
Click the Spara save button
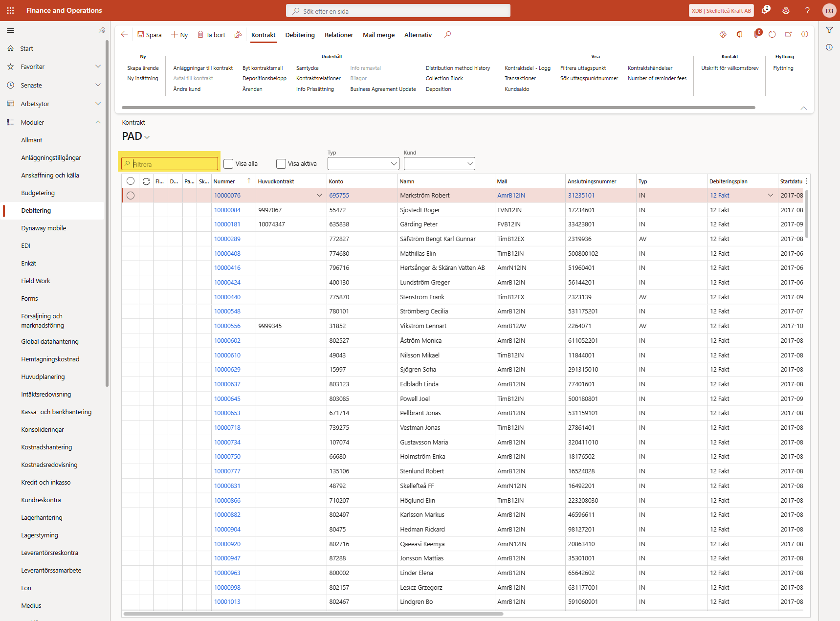(x=149, y=35)
